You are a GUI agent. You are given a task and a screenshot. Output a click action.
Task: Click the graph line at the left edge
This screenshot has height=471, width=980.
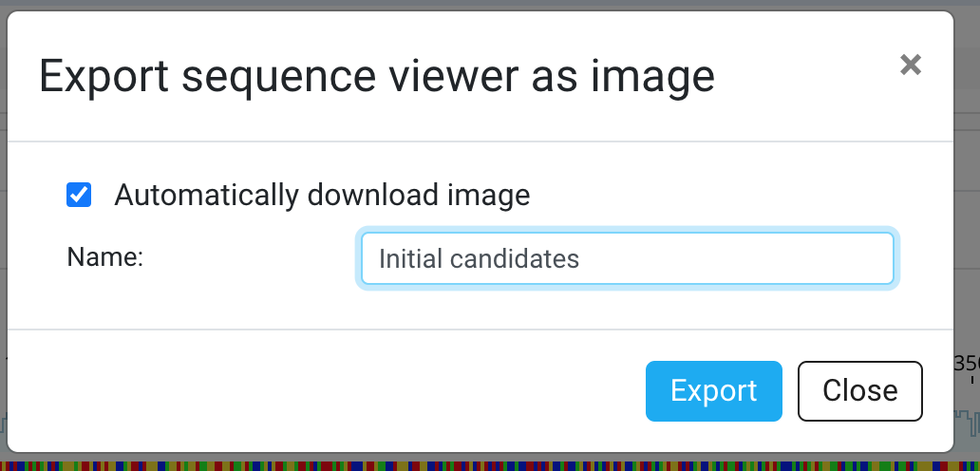point(3,424)
